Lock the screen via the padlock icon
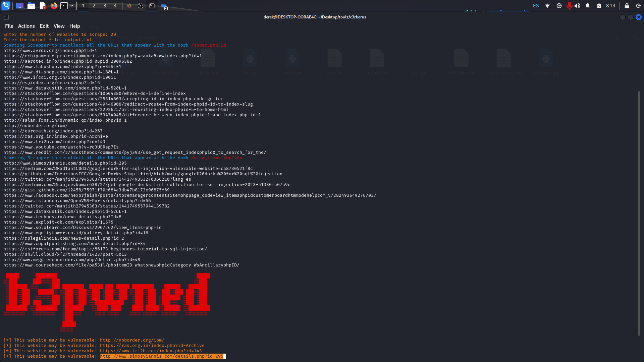 pos(627,6)
